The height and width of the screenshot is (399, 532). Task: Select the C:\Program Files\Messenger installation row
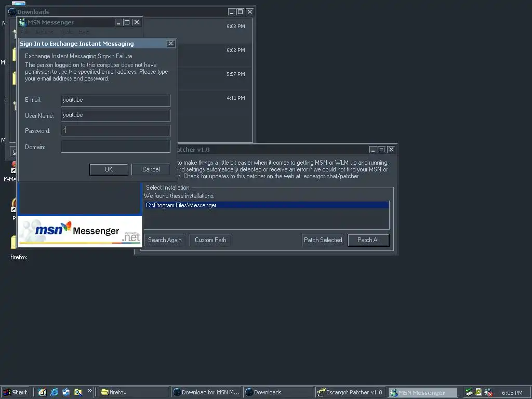click(x=267, y=205)
